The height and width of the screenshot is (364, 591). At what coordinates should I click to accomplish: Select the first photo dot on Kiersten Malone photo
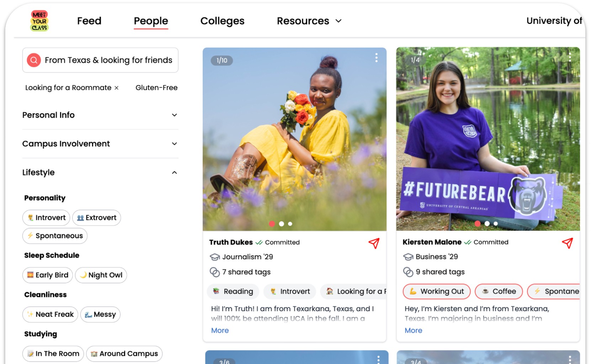[x=478, y=224]
